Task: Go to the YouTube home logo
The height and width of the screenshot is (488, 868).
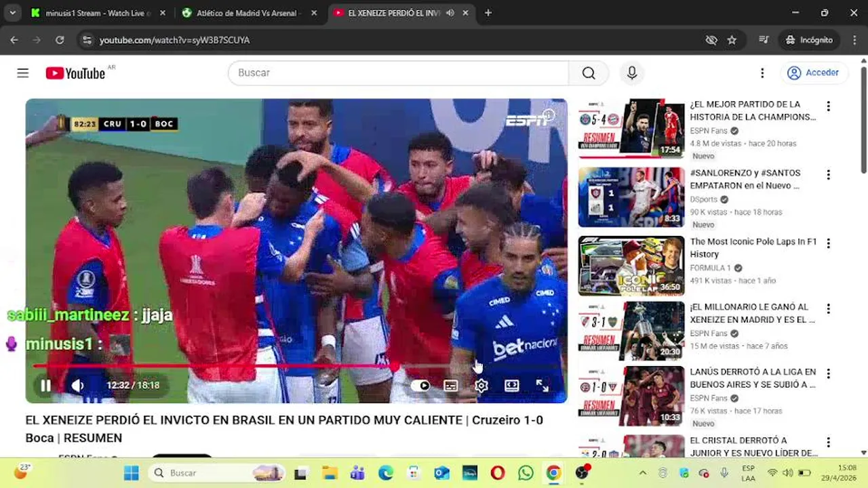Action: [75, 73]
